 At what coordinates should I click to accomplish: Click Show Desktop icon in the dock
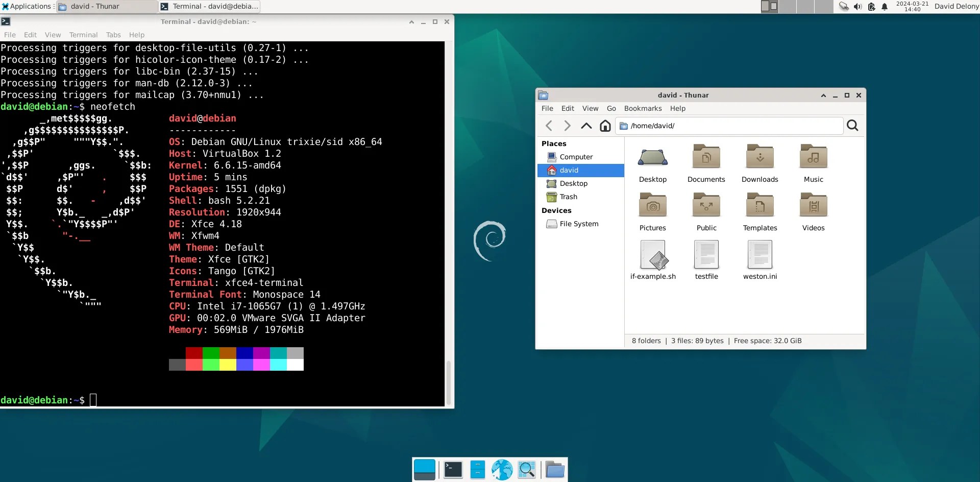click(x=425, y=470)
